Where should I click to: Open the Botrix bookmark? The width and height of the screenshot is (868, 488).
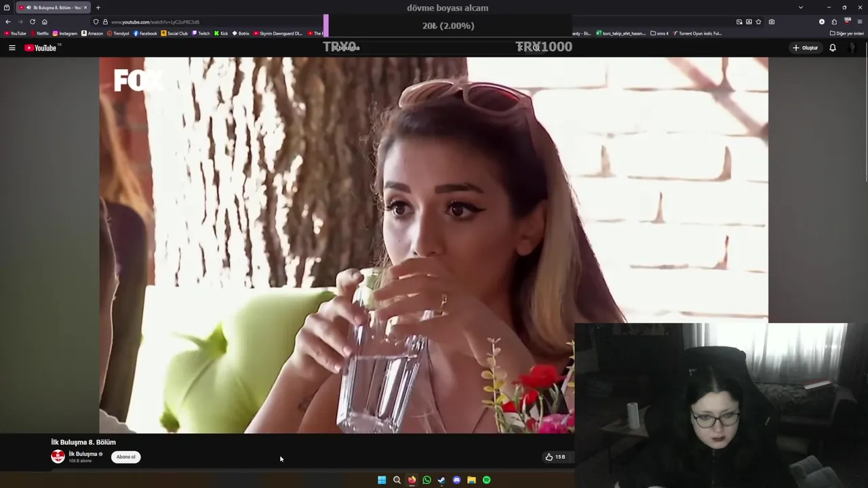pos(241,33)
